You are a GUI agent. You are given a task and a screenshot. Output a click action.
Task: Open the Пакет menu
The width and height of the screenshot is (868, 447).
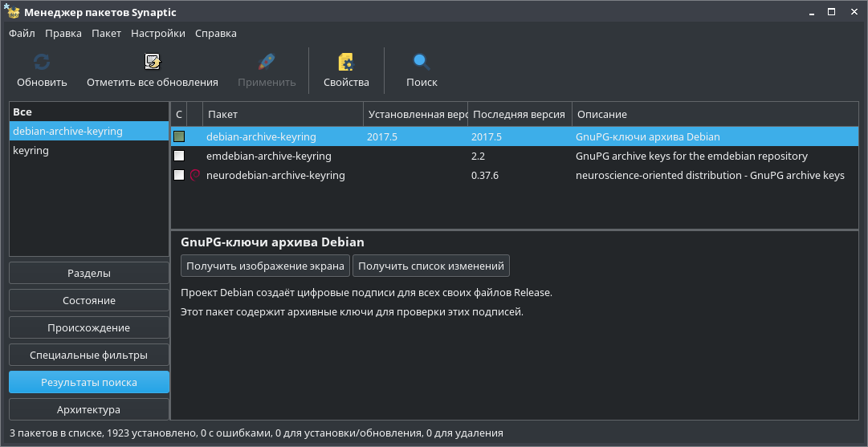point(106,33)
